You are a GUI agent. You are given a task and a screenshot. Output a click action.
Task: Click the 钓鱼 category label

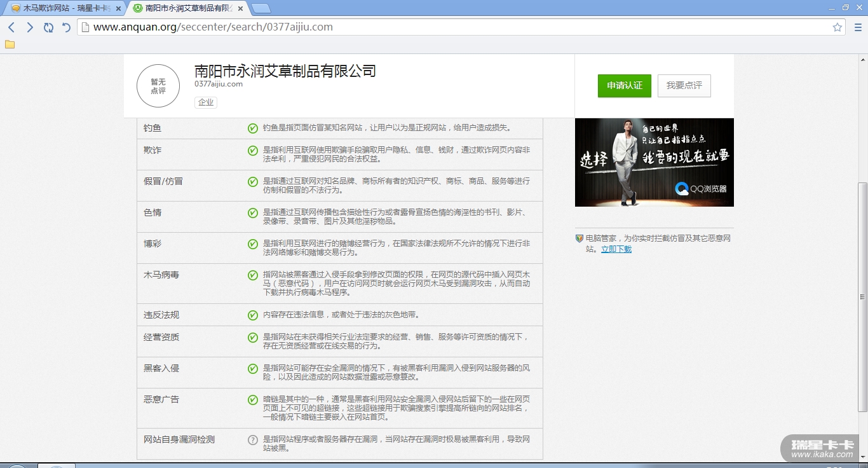click(153, 128)
